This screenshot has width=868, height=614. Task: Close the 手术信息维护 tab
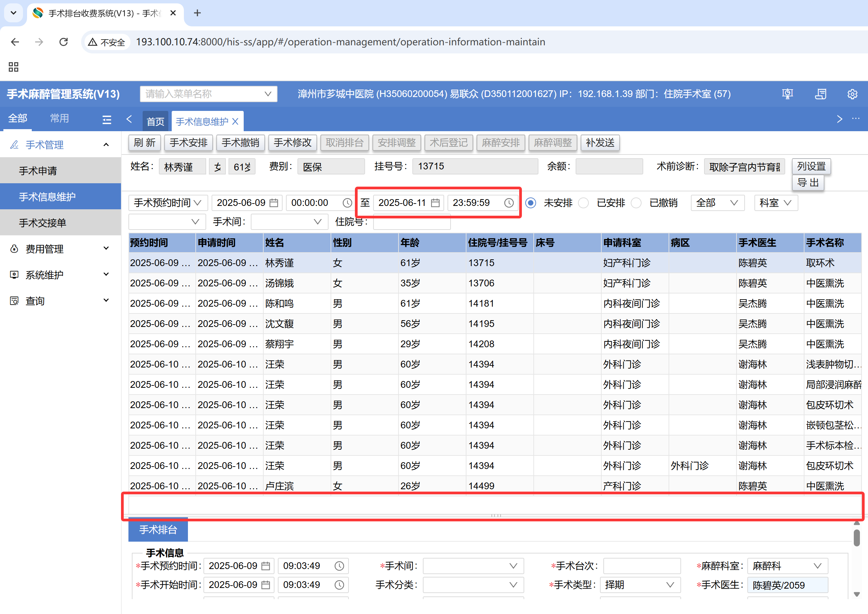(236, 121)
